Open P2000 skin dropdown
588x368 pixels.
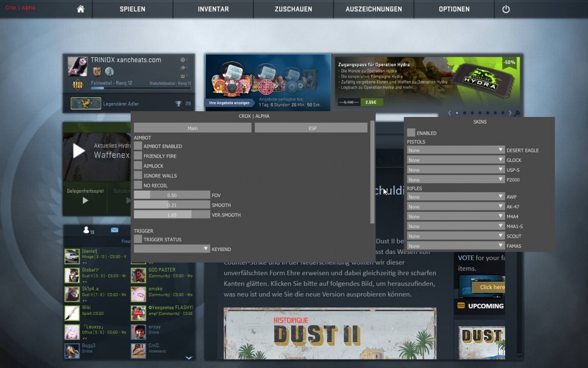(x=456, y=180)
